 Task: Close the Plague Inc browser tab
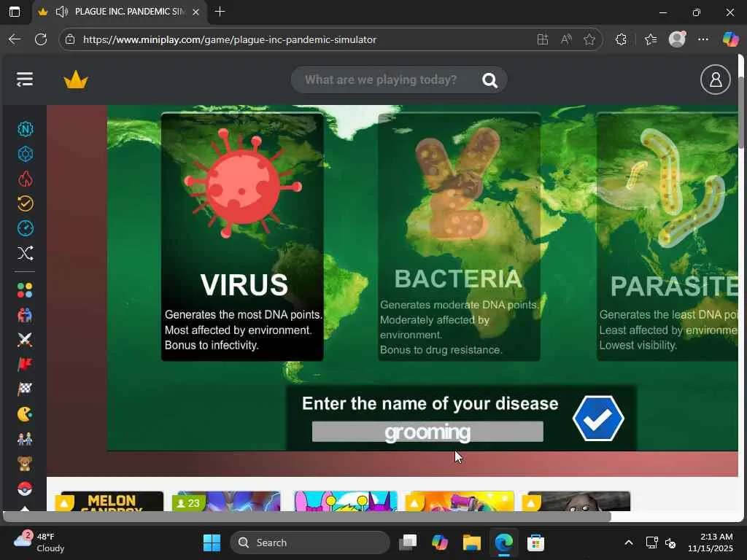click(x=196, y=12)
